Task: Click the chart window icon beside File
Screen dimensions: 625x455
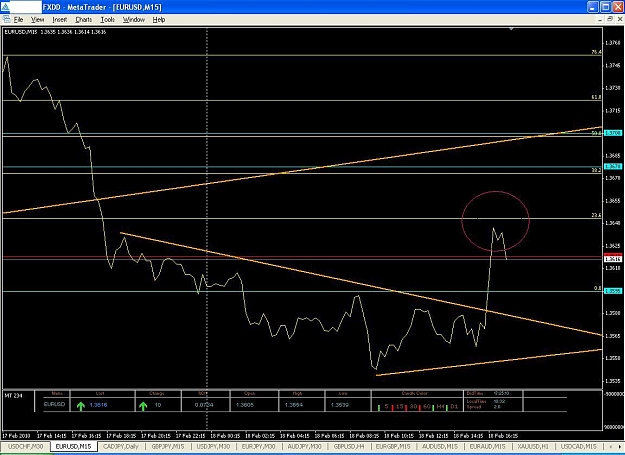Action: tap(6, 20)
